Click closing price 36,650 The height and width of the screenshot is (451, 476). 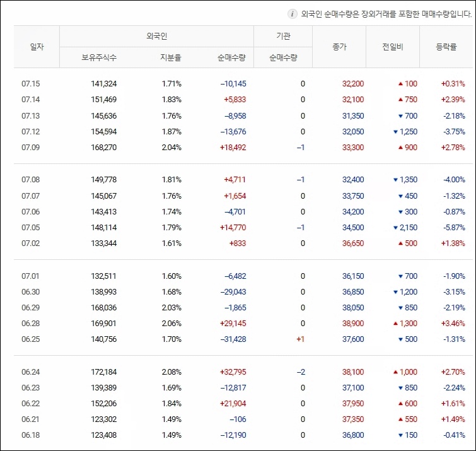pos(353,243)
